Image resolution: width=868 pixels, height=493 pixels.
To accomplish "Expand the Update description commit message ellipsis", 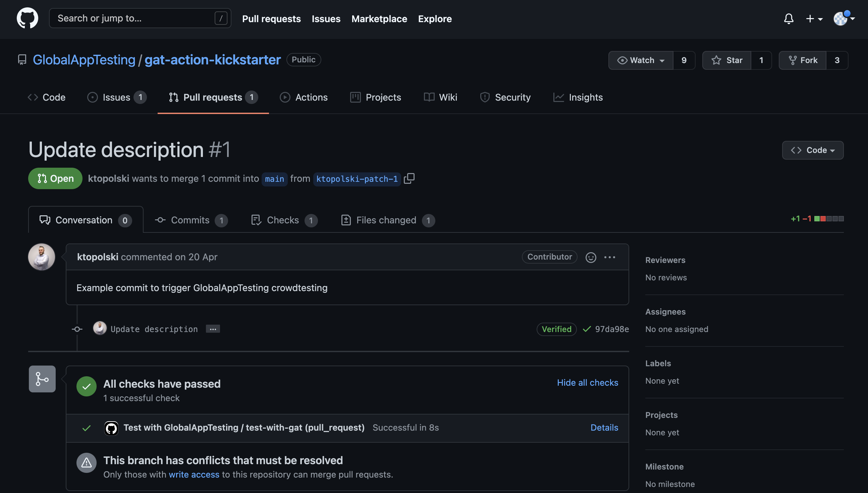I will 213,329.
